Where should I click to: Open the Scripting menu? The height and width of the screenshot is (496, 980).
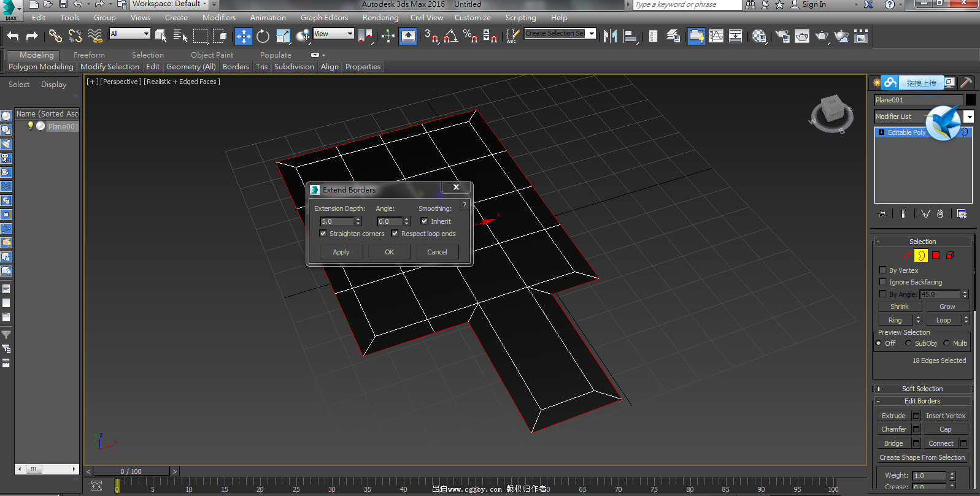pyautogui.click(x=520, y=18)
